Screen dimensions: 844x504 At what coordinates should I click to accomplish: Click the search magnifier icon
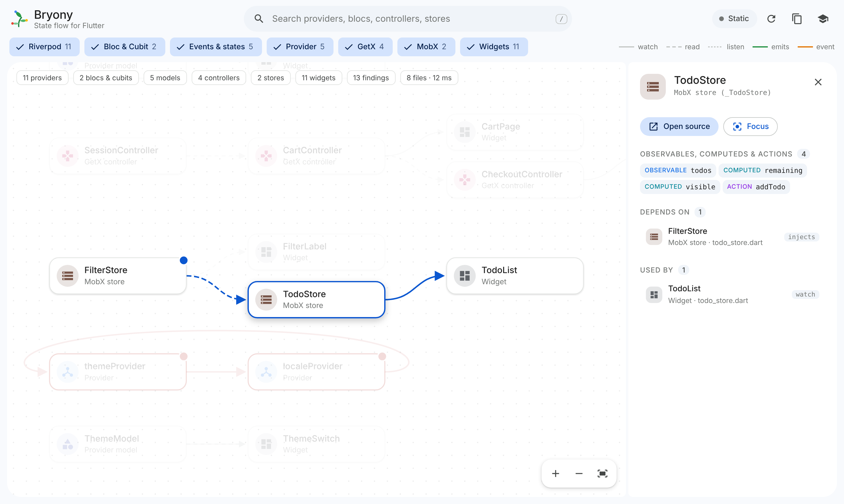(x=259, y=19)
